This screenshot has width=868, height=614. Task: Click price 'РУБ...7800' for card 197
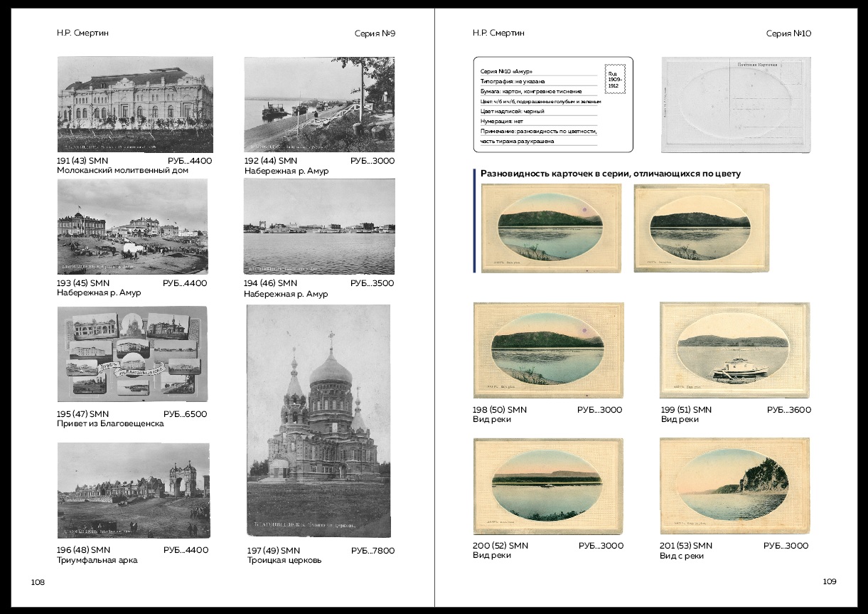(373, 551)
